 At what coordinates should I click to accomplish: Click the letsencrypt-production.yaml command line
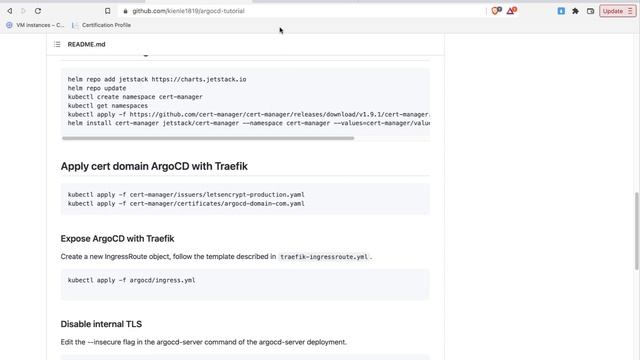[x=186, y=195]
